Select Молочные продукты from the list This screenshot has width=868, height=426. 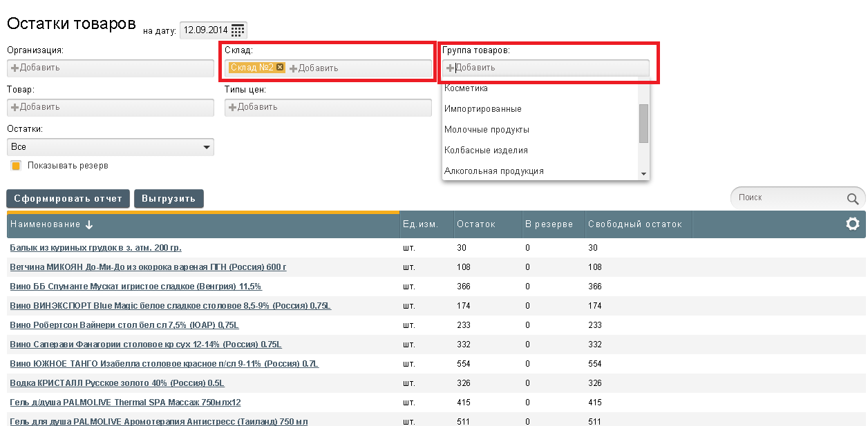click(487, 130)
